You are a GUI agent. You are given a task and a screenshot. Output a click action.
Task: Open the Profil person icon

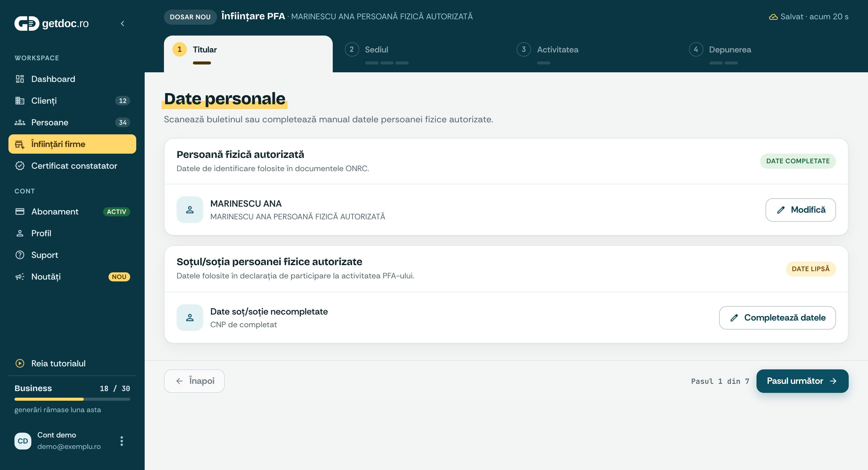20,233
